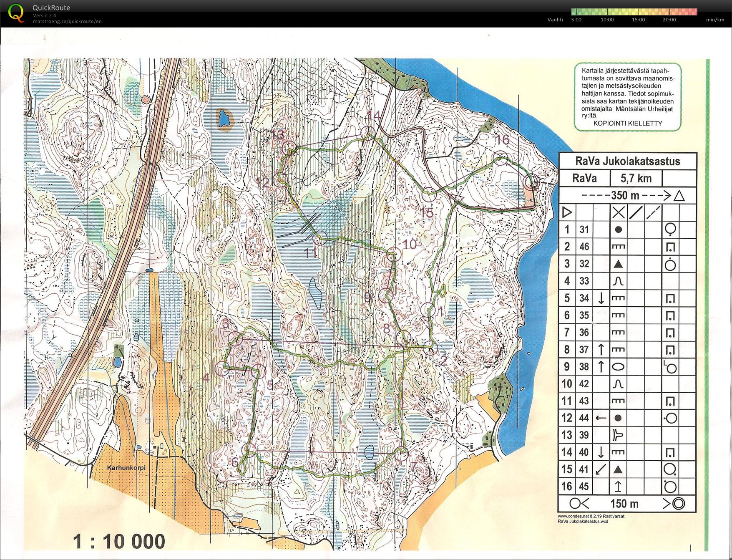The image size is (732, 560).
Task: Click the KOPIOINTI KIELLETTY notice text
Action: pyautogui.click(x=627, y=123)
